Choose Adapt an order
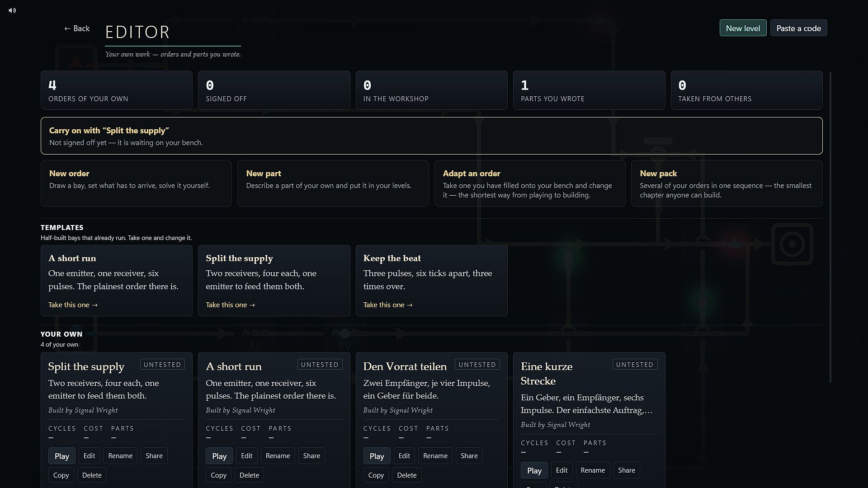This screenshot has width=868, height=488. coord(530,183)
